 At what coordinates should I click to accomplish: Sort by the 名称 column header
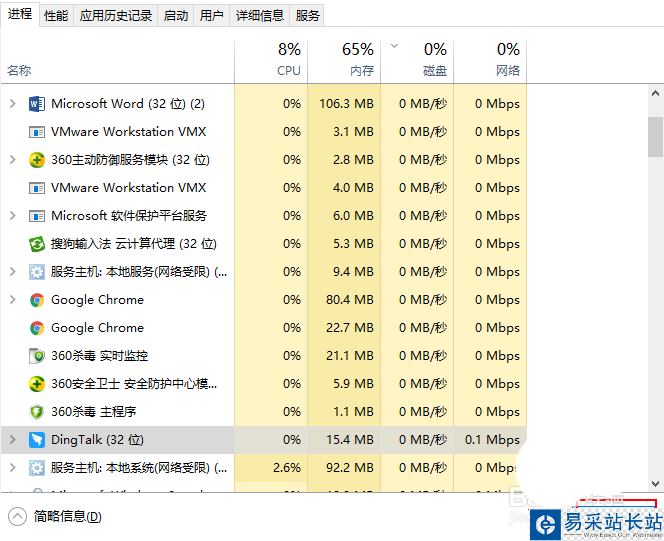(117, 60)
